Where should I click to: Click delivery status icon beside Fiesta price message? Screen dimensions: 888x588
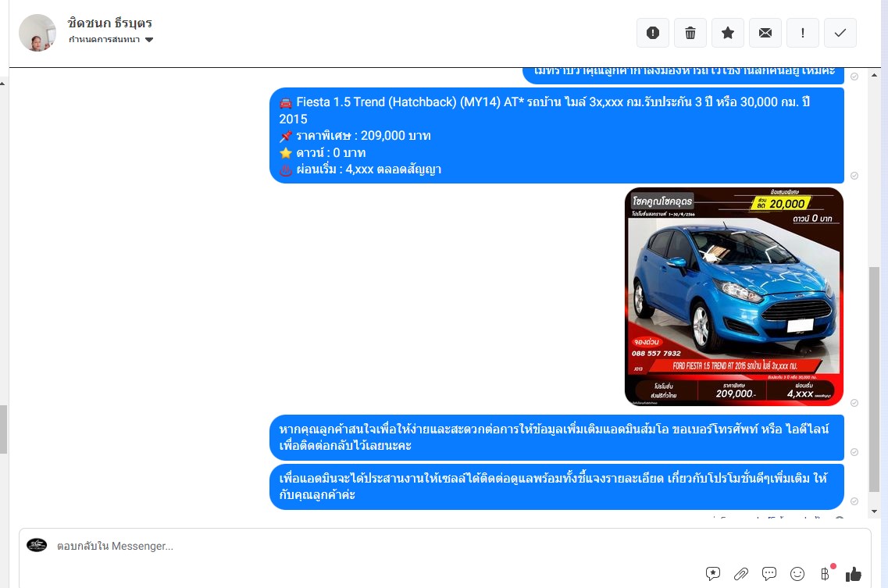point(854,176)
